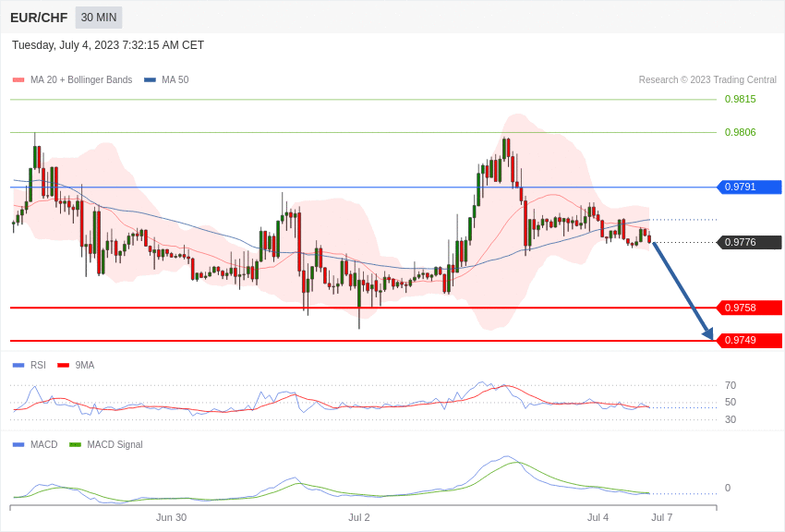This screenshot has width=785, height=532.
Task: Click the RSI 70 axis value
Action: coord(731,385)
